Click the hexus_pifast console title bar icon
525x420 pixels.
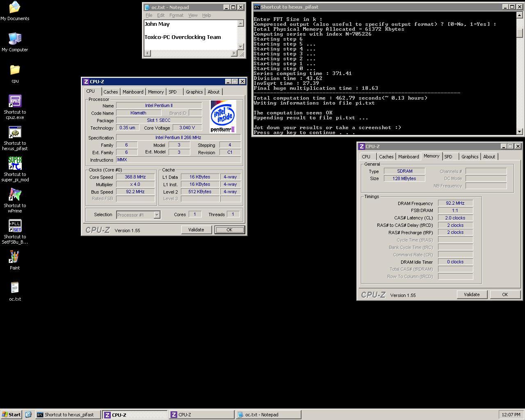coord(257,7)
